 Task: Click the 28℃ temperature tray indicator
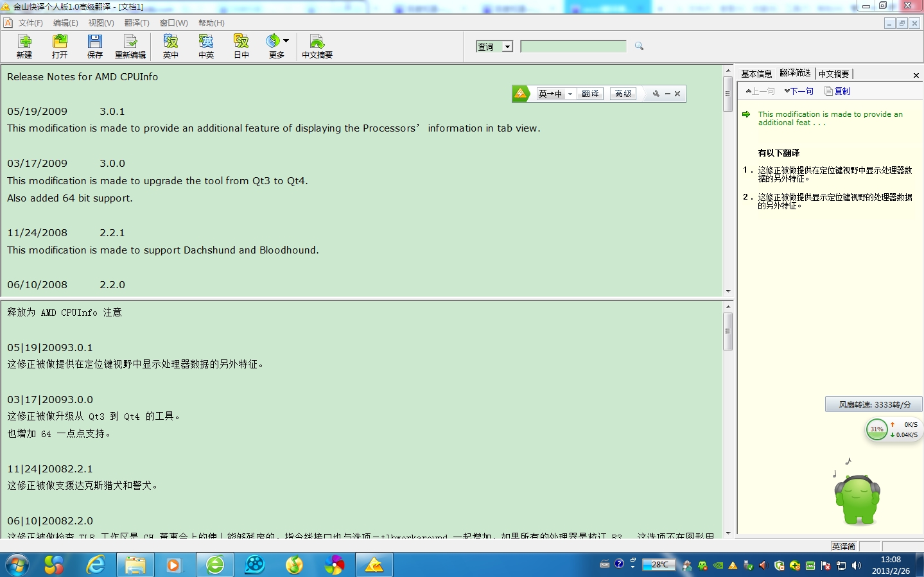(659, 565)
